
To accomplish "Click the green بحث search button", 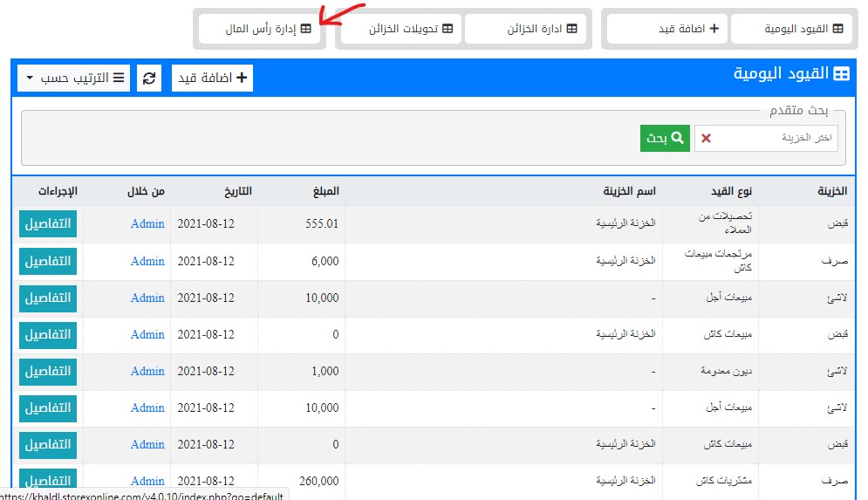I will 665,138.
